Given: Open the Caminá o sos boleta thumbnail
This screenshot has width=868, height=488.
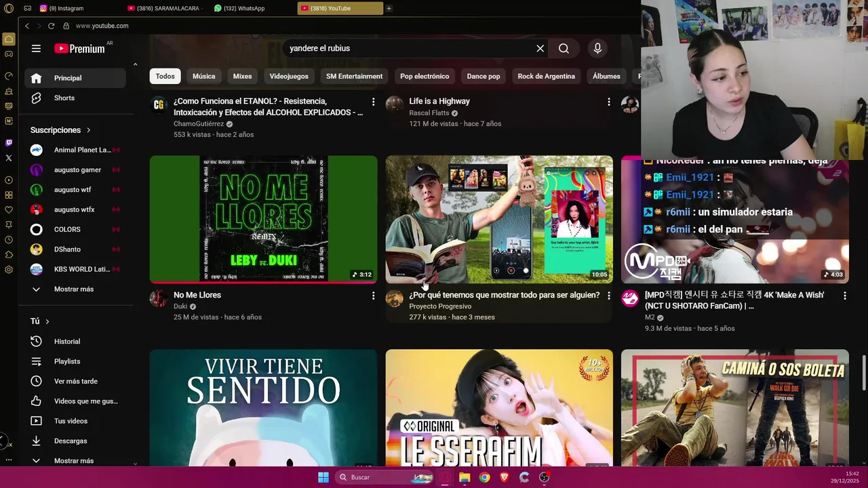Looking at the screenshot, I should pos(734,408).
